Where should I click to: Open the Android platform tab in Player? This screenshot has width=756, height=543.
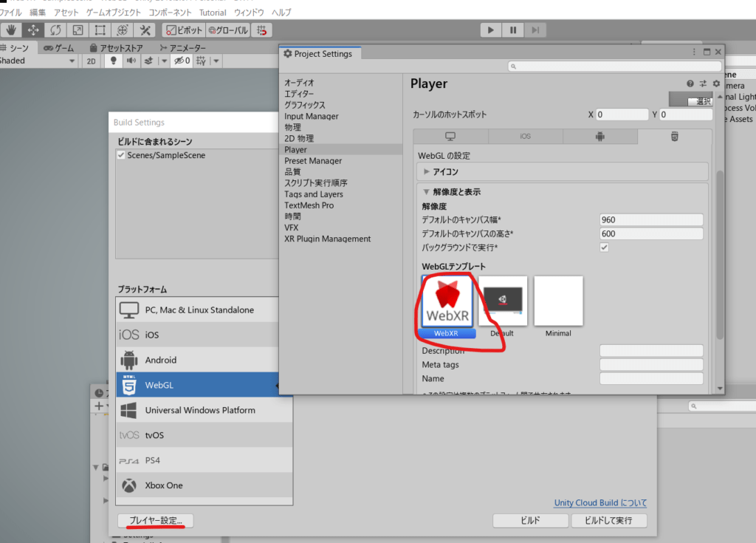599,137
